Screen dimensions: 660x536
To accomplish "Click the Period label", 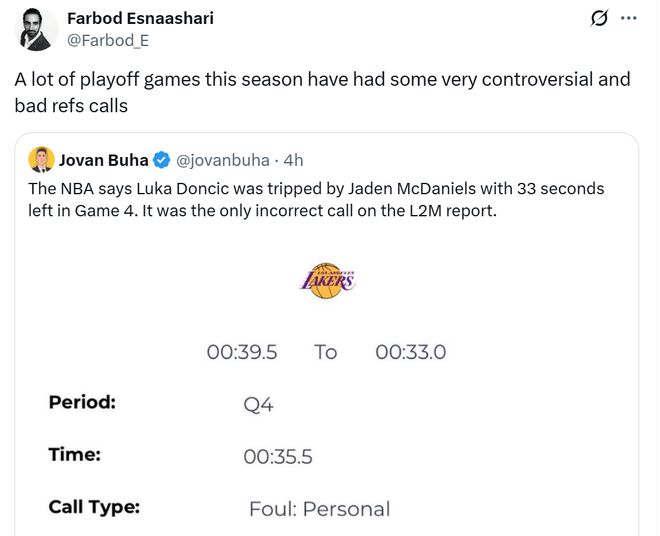I will point(82,403).
